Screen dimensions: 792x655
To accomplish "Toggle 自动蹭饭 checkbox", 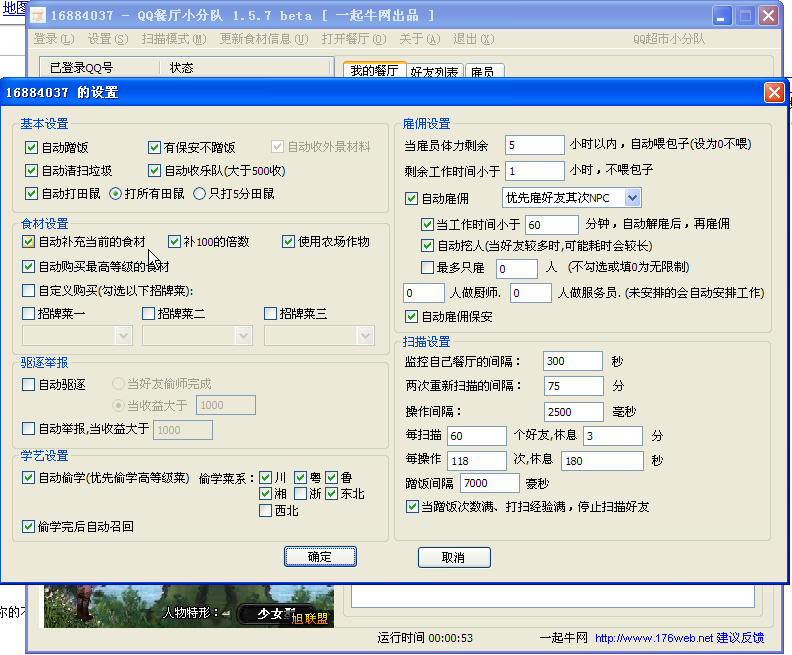I will tap(31, 147).
